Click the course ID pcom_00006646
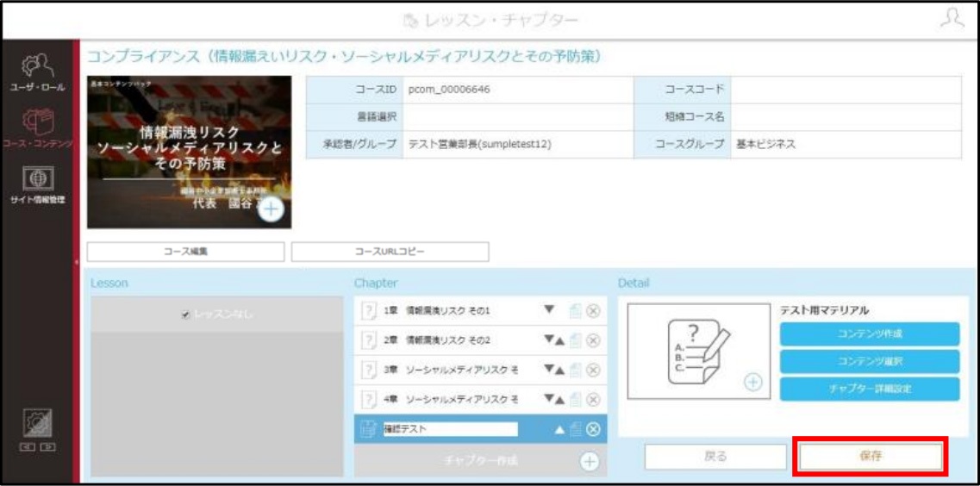This screenshot has height=486, width=980. coord(449,90)
